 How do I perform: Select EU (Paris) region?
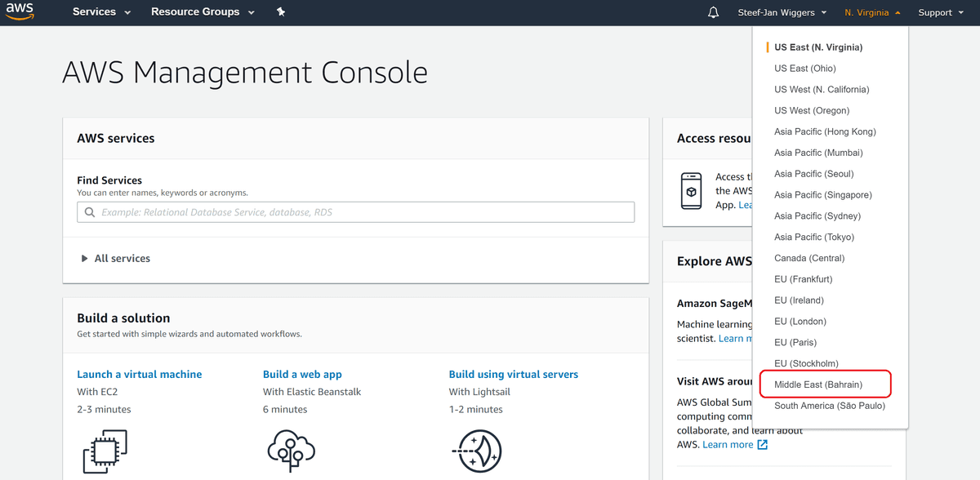point(795,343)
